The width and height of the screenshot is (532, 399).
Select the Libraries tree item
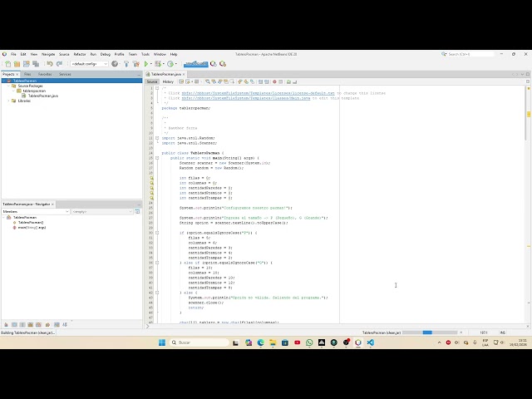tap(24, 101)
